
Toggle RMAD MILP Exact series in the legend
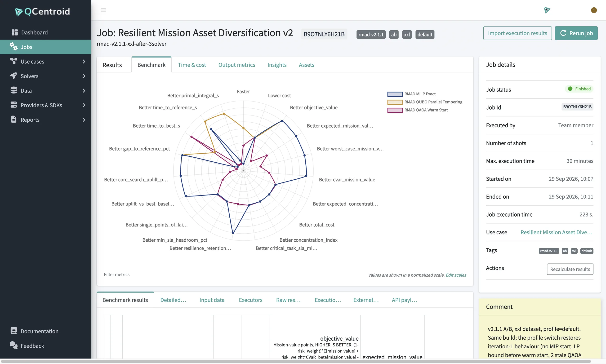click(411, 94)
